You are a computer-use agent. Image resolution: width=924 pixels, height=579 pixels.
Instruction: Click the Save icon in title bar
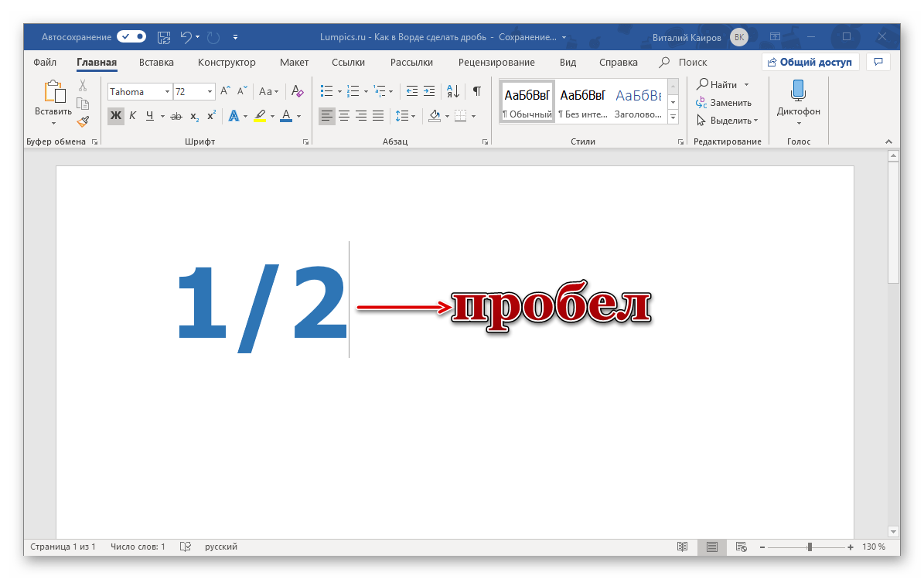pos(163,36)
